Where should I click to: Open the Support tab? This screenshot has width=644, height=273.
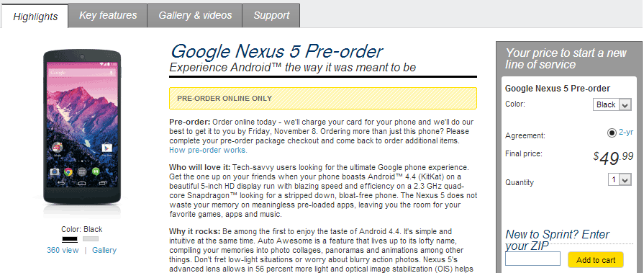[271, 16]
